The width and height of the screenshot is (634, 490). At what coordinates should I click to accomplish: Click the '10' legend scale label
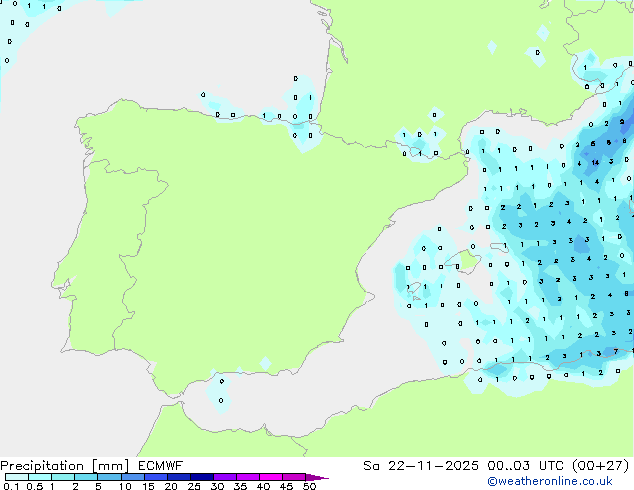pyautogui.click(x=125, y=486)
